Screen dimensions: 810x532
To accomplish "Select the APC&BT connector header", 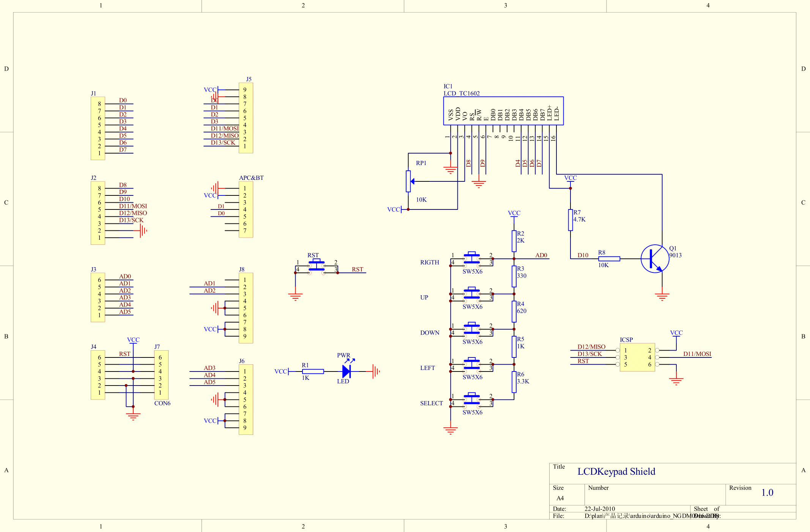I will [x=246, y=209].
